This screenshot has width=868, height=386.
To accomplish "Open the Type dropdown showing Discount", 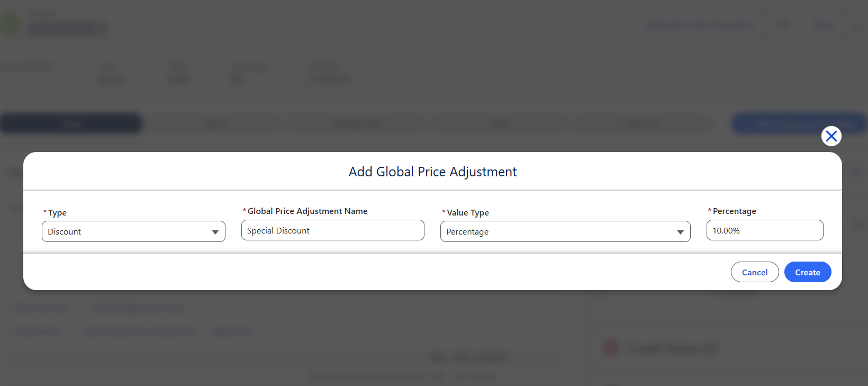I will [x=133, y=231].
